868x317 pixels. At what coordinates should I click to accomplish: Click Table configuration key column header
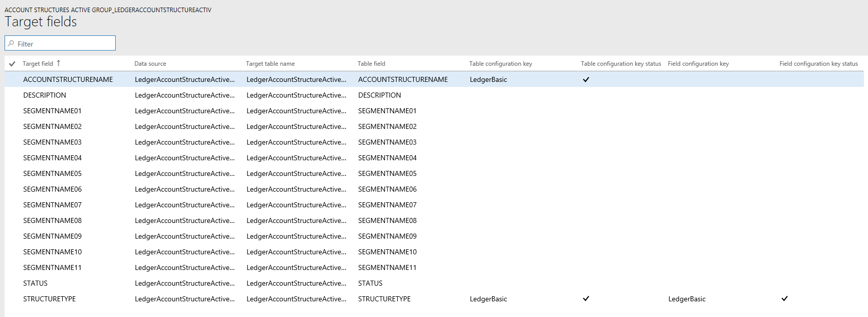[500, 64]
